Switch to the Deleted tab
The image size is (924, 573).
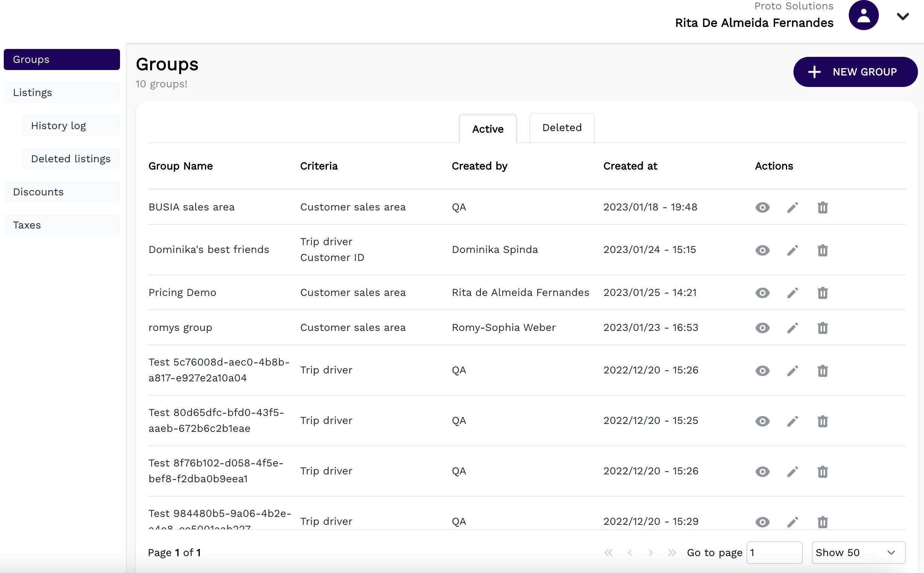pos(562,128)
